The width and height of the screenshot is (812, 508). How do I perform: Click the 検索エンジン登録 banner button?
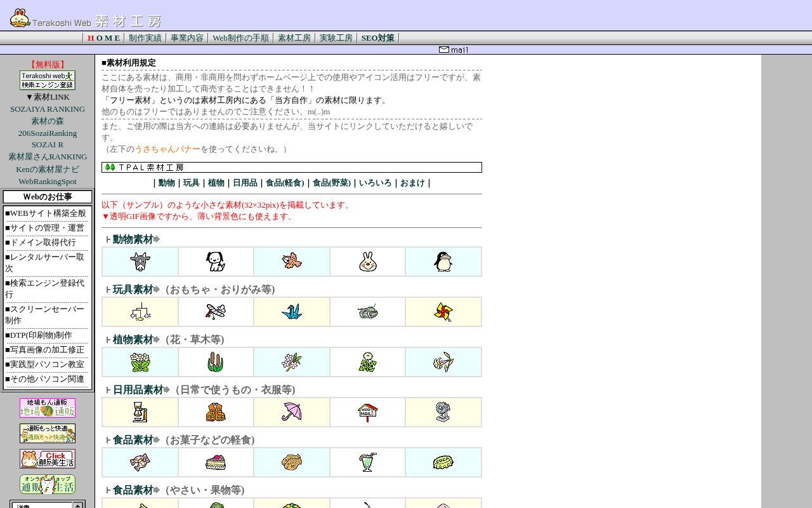coord(48,80)
